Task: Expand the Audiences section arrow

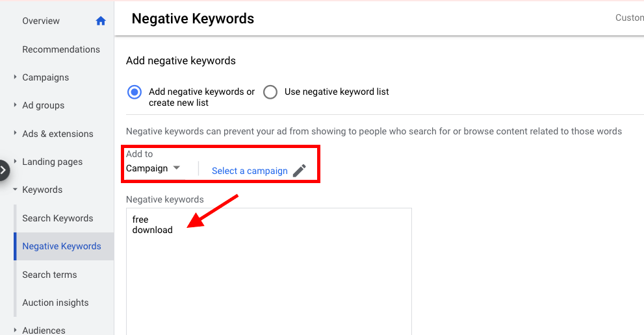Action: coord(15,330)
